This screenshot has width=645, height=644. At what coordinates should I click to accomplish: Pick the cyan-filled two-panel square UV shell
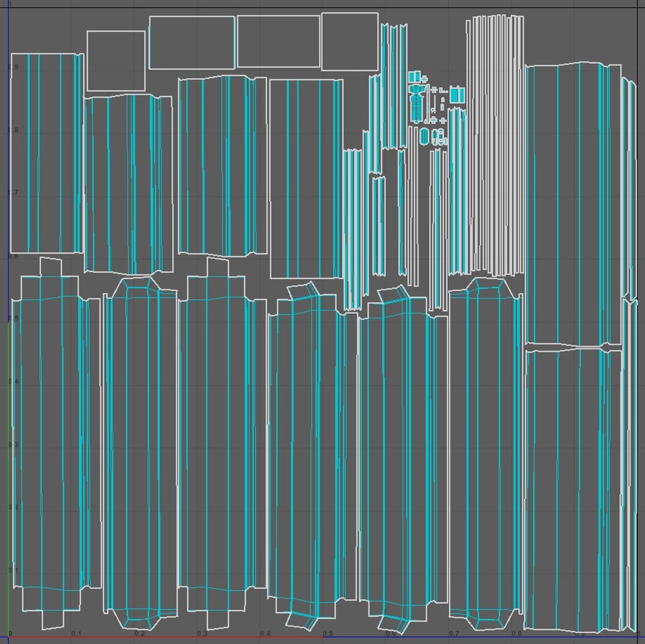(457, 95)
